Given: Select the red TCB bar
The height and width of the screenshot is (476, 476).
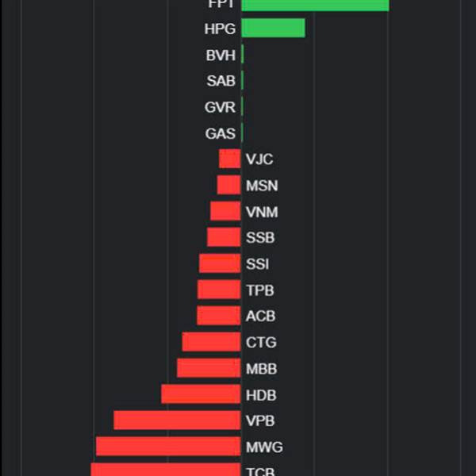Looking at the screenshot, I should [x=166, y=470].
